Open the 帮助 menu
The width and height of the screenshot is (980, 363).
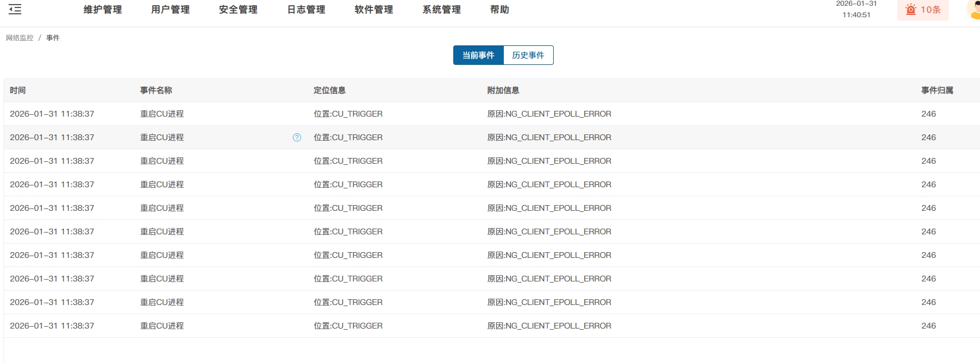[x=500, y=10]
